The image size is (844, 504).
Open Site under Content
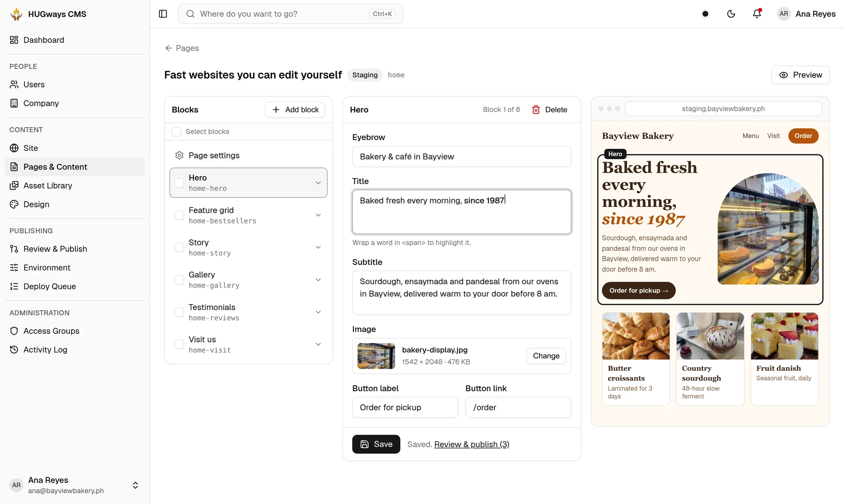[75, 148]
